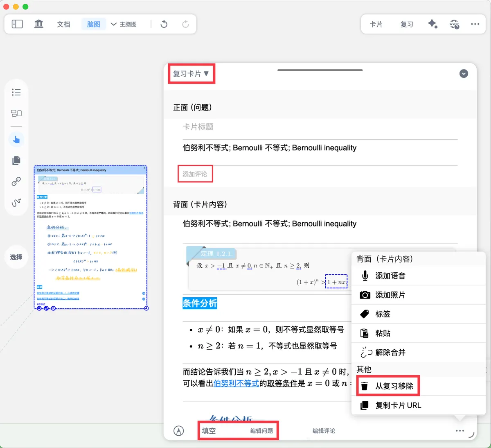
Task: Select the freehand curve drawing tool
Action: click(16, 202)
